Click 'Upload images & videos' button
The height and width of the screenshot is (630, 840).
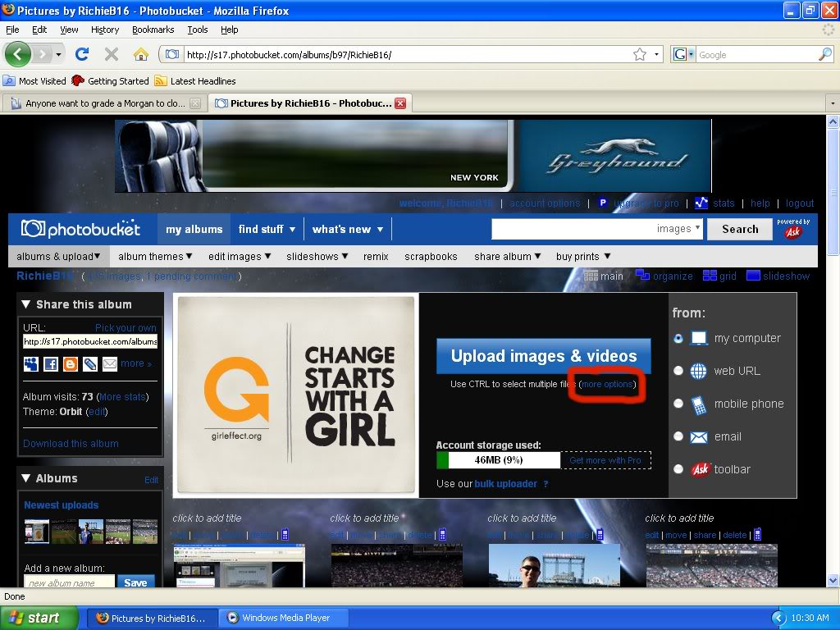tap(544, 356)
